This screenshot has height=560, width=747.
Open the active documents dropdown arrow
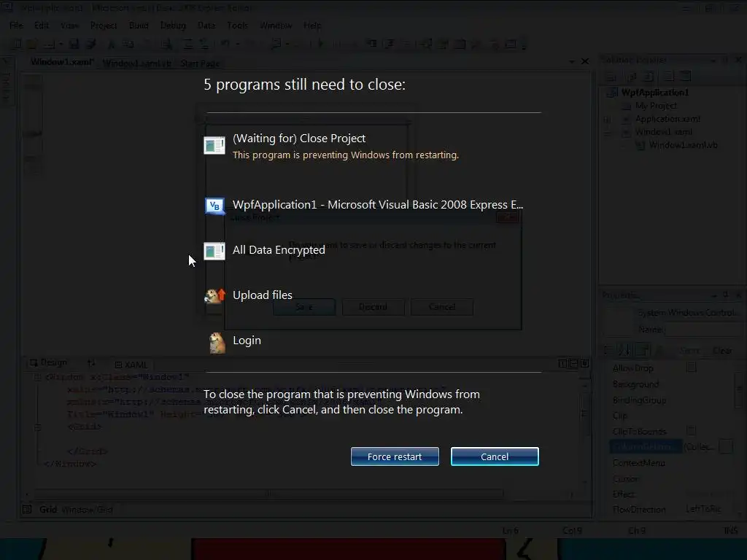(x=572, y=61)
